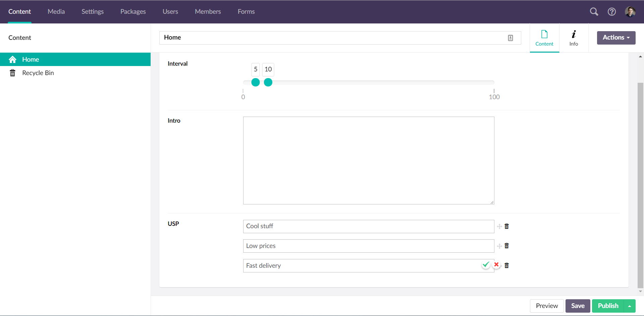
Task: Open the global search magnifier icon
Action: (594, 11)
